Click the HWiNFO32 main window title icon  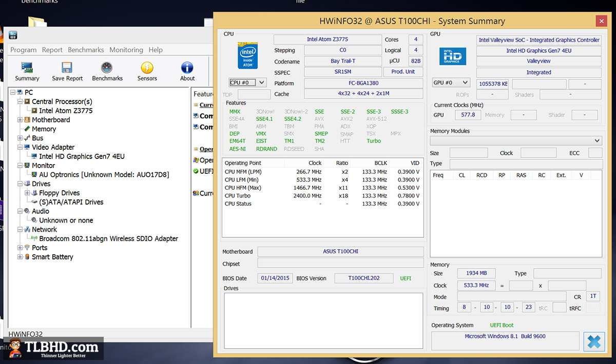click(13, 35)
